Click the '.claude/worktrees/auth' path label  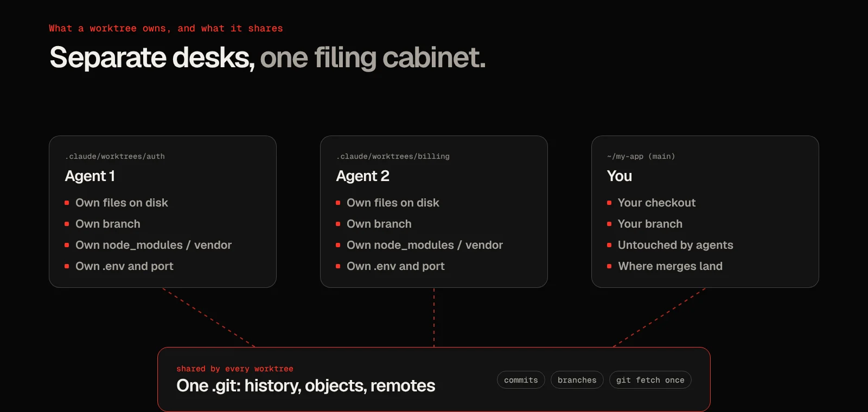pos(115,156)
